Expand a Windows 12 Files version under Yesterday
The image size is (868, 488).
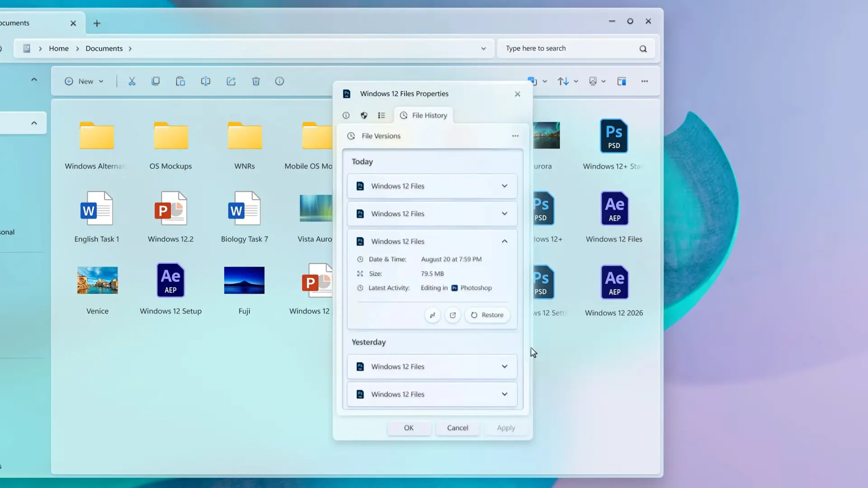(x=505, y=366)
